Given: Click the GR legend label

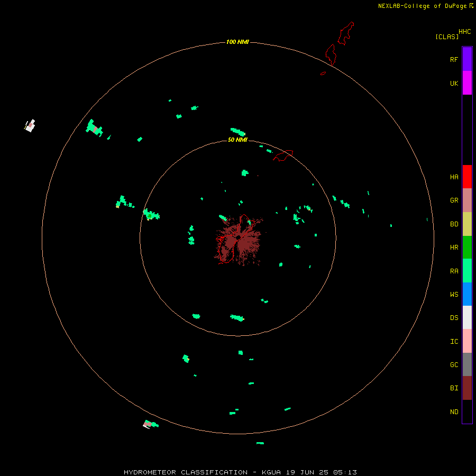Looking at the screenshot, I should (x=454, y=200).
